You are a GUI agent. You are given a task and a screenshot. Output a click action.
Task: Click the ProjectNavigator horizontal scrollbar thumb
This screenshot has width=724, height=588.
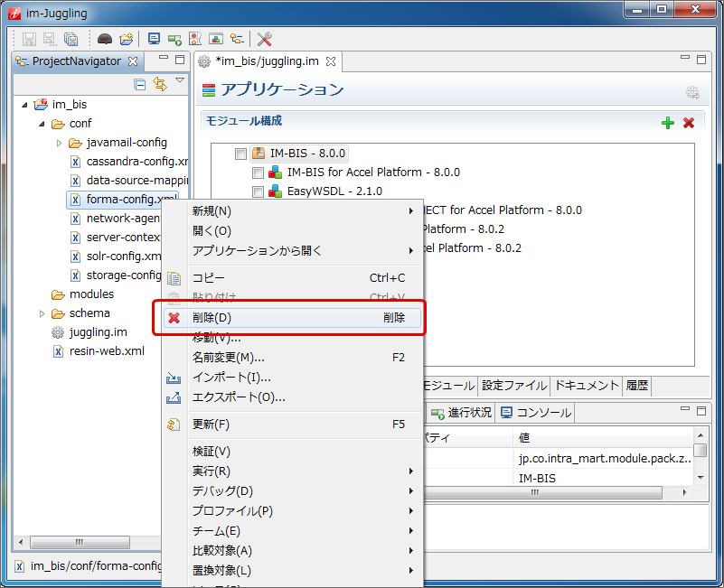(x=80, y=542)
